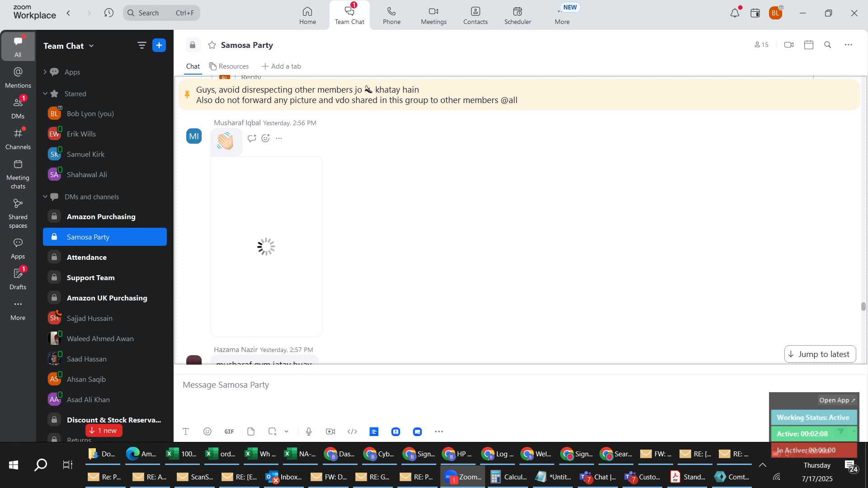Switch to the Chat tab
The image size is (868, 488).
193,66
